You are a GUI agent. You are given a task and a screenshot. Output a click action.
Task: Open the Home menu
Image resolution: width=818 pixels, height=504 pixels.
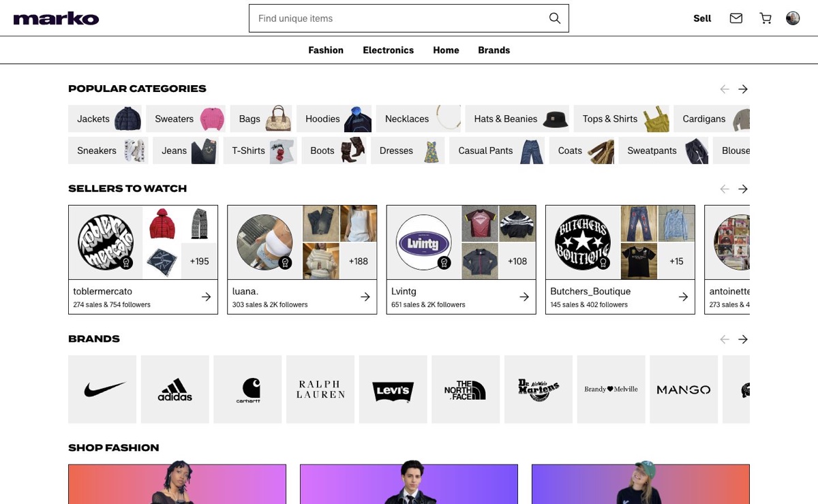[446, 50]
